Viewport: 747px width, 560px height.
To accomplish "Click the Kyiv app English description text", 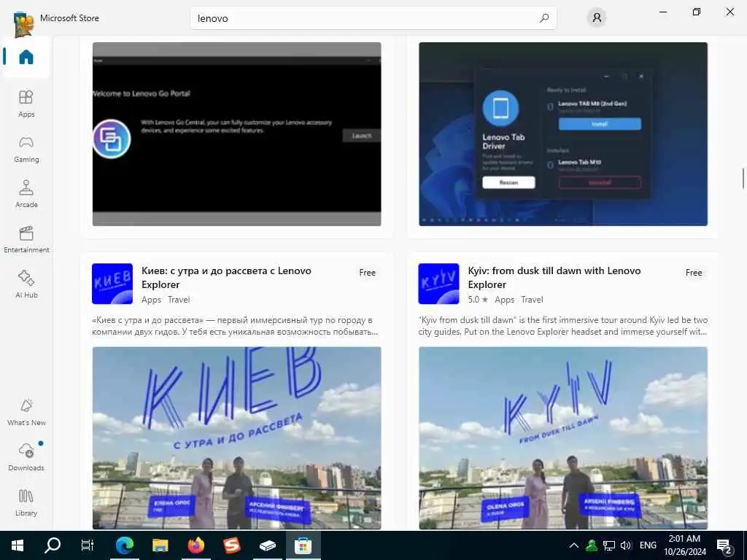I will coord(563,326).
